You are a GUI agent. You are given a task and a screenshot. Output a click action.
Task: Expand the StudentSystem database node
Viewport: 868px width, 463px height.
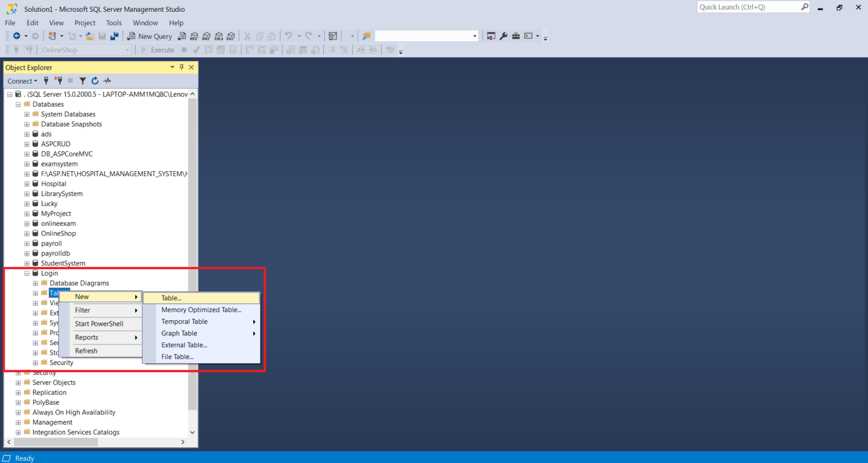point(26,263)
